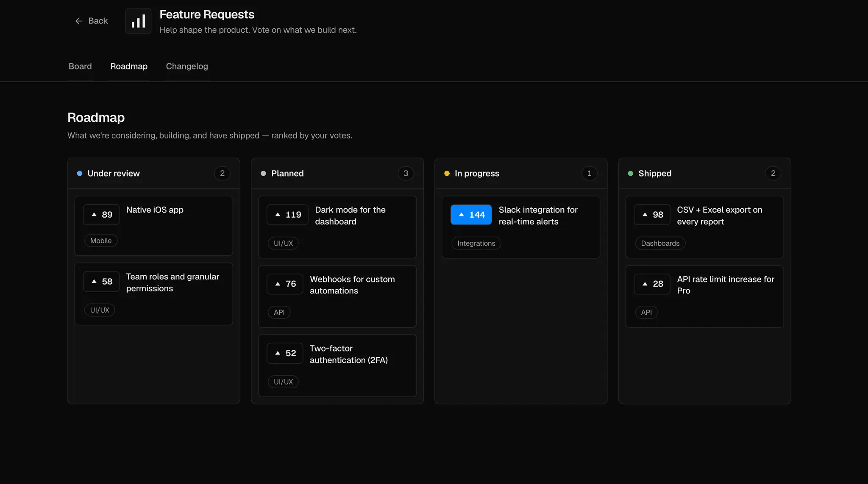Upvote CSV + Excel export on every report
This screenshot has height=484, width=868.
click(x=652, y=215)
